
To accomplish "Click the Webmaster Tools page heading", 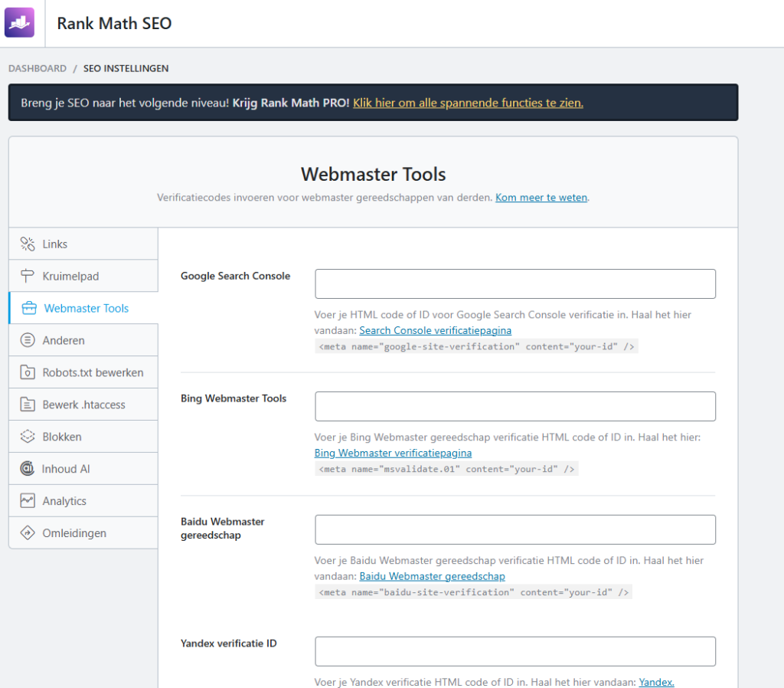I will 373,174.
